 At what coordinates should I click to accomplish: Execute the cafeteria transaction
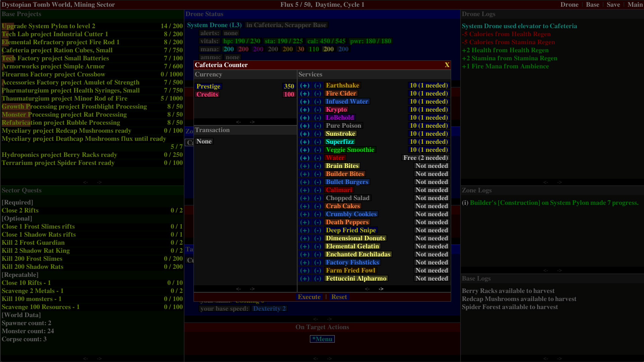(309, 297)
